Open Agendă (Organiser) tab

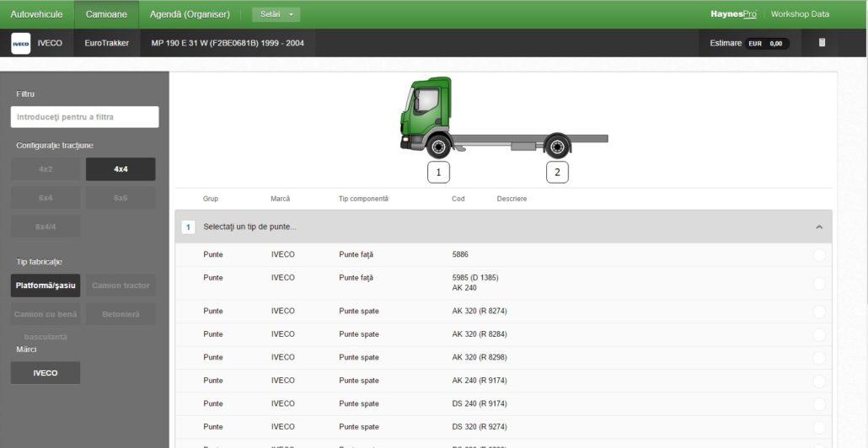[190, 14]
